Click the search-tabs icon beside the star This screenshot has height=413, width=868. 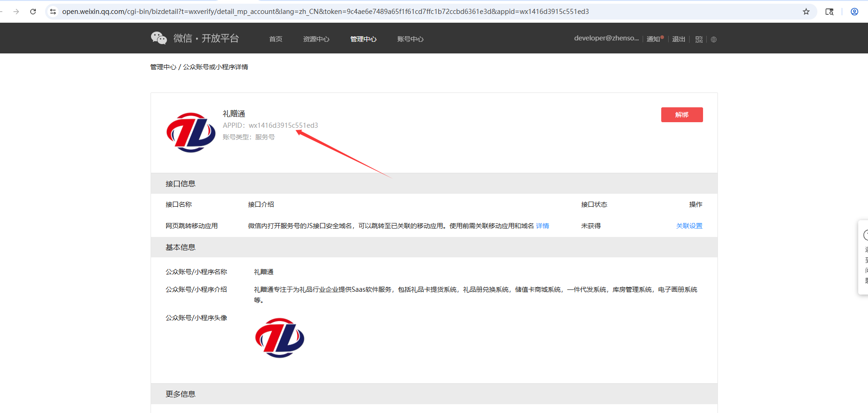click(829, 12)
